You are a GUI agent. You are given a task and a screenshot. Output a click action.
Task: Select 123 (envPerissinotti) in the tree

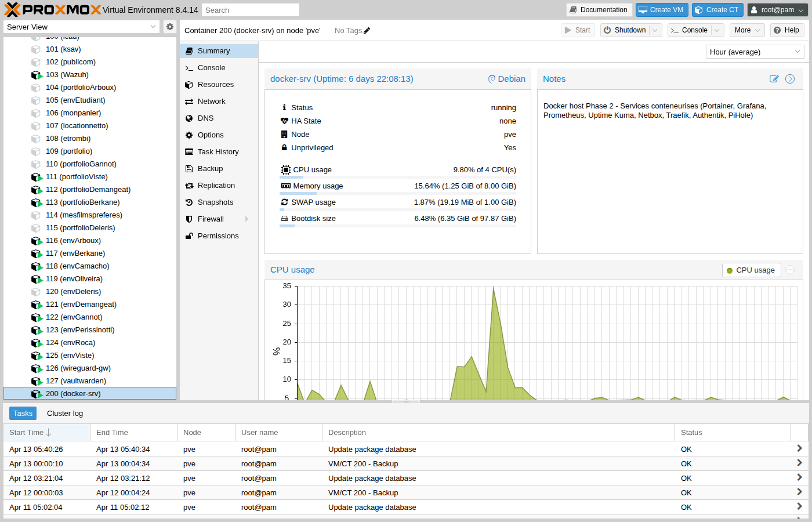pyautogui.click(x=90, y=330)
